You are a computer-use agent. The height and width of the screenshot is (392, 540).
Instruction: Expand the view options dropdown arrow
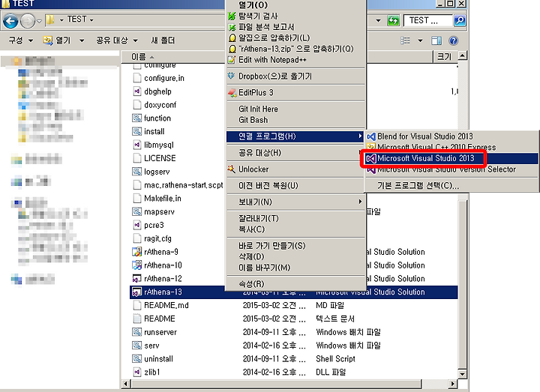pyautogui.click(x=420, y=40)
